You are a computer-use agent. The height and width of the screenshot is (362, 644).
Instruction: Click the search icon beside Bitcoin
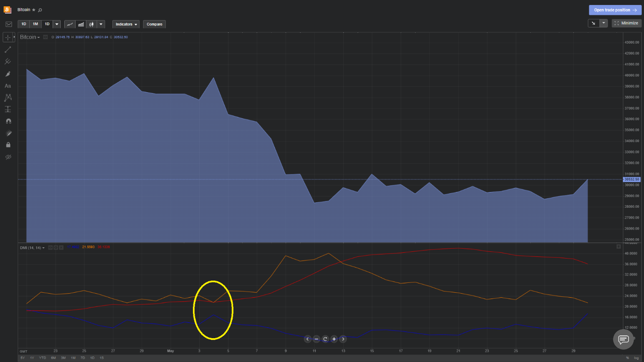[40, 10]
